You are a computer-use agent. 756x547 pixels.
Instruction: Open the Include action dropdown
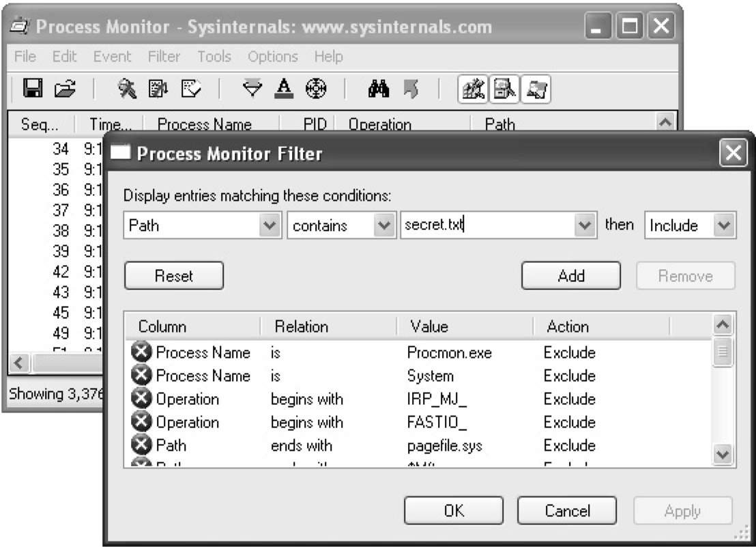coord(724,225)
